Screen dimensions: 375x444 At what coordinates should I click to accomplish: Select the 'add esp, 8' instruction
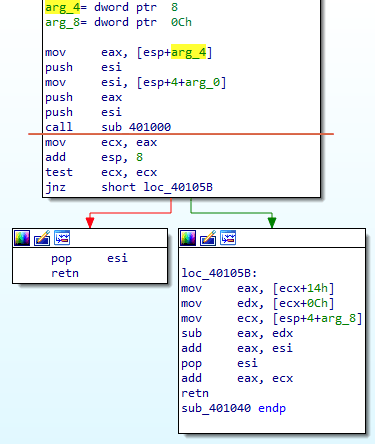click(94, 157)
